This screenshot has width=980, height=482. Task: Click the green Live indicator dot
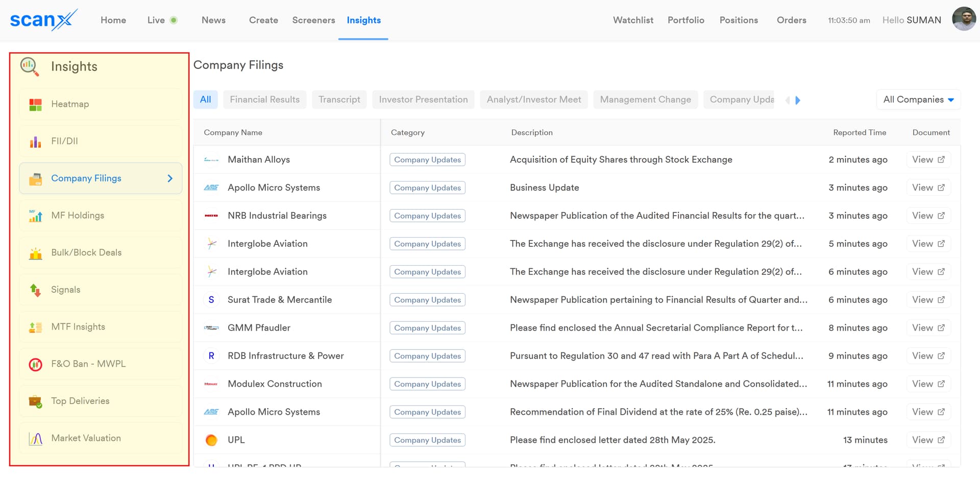(174, 20)
